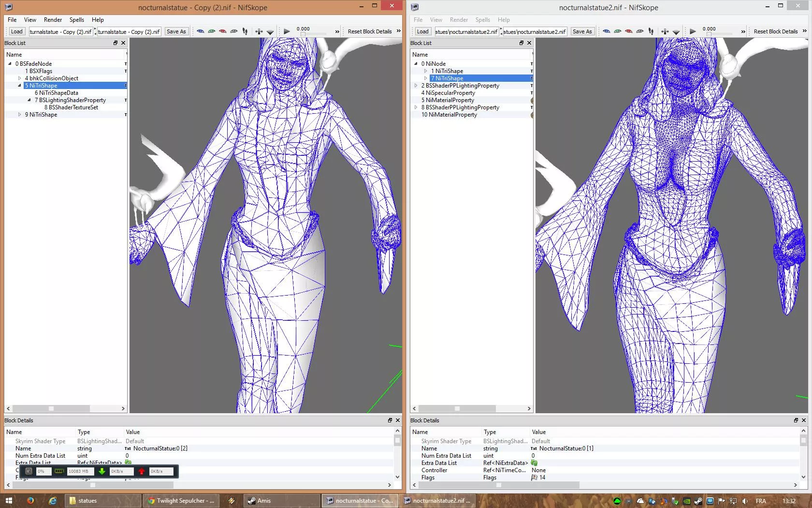Image resolution: width=812 pixels, height=508 pixels.
Task: Expand the 2 BSShaderPPLightingProperty node
Action: (x=416, y=85)
